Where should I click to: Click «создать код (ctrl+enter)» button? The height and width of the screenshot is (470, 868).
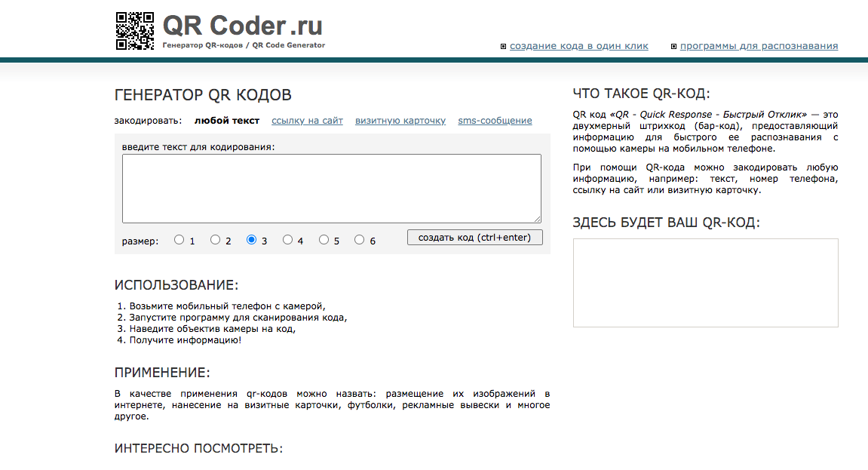pyautogui.click(x=475, y=238)
